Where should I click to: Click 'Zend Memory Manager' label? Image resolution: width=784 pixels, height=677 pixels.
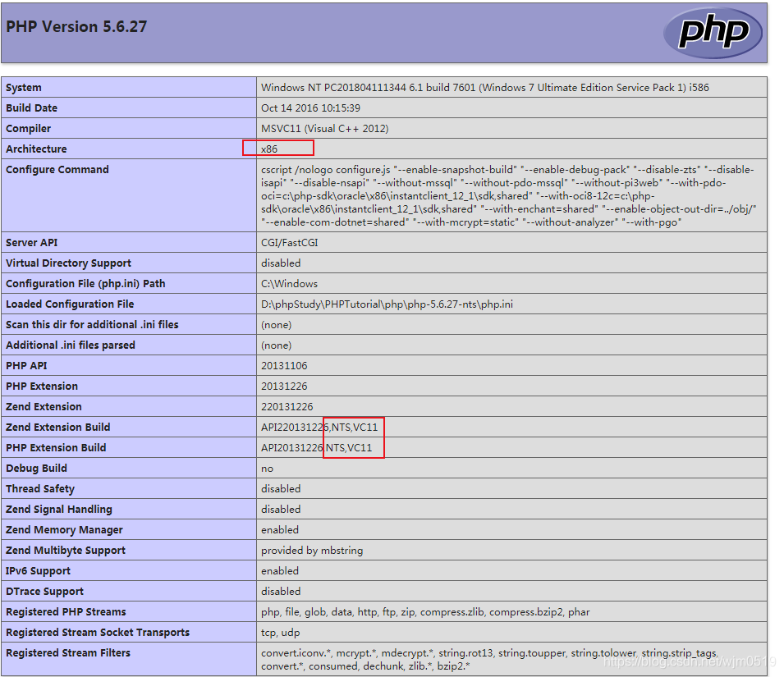pyautogui.click(x=64, y=529)
